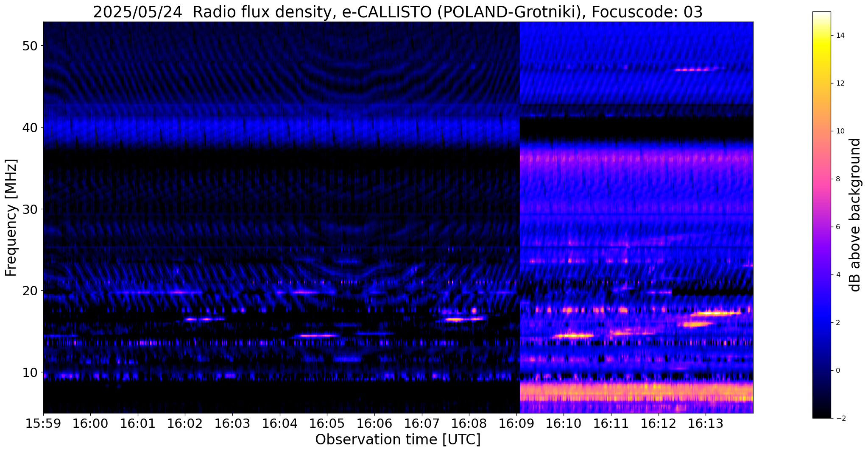Viewport: 868px width, 452px height.
Task: Click the 50 MHz frequency tick label
Action: (30, 46)
